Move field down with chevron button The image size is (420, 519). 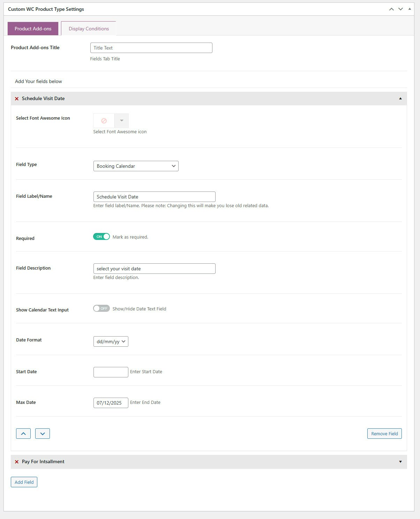[43, 434]
